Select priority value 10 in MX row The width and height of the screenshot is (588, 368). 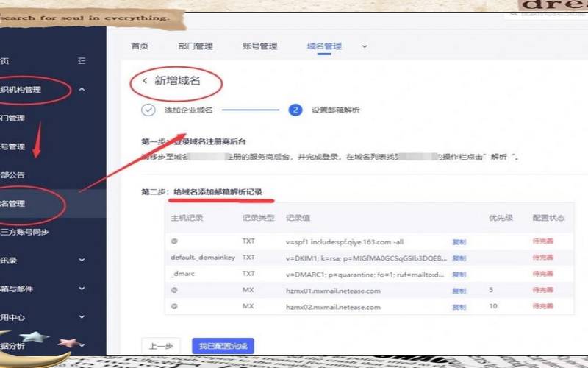(493, 306)
